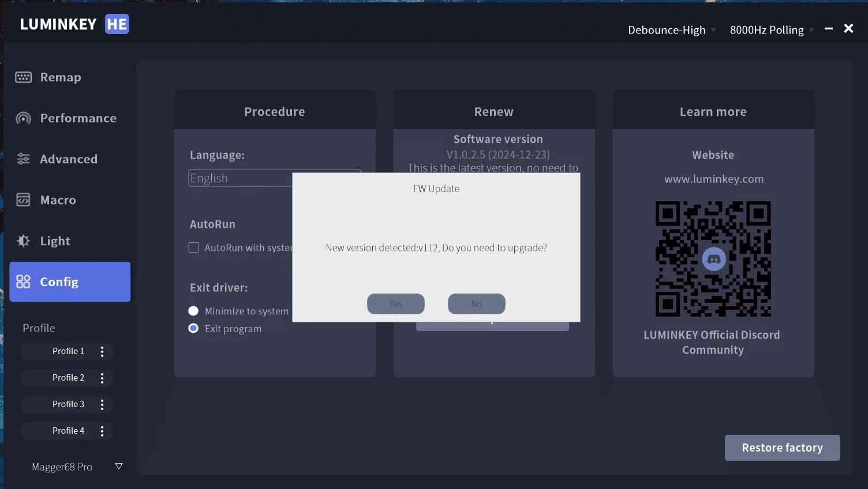
Task: Open Profile 3 three-dot options menu
Action: tap(102, 405)
